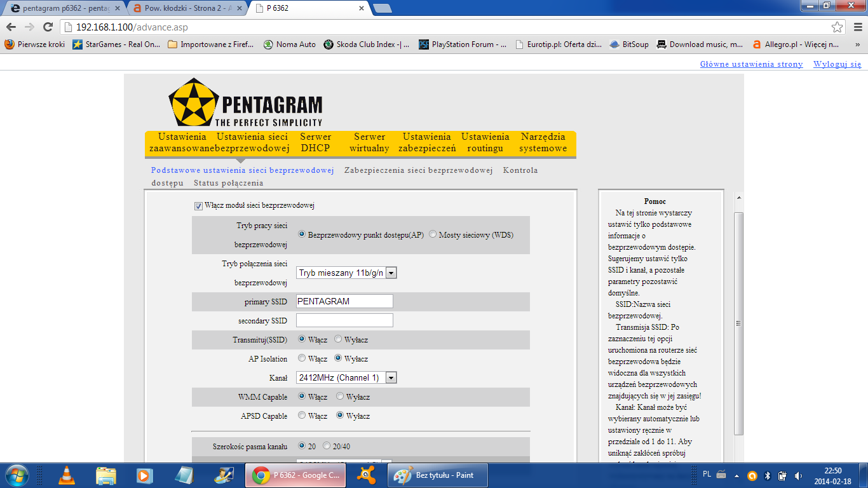Image resolution: width=868 pixels, height=488 pixels.
Task: Select Bezprzewodowy punkt dostępu(AP) mode
Action: pos(302,234)
